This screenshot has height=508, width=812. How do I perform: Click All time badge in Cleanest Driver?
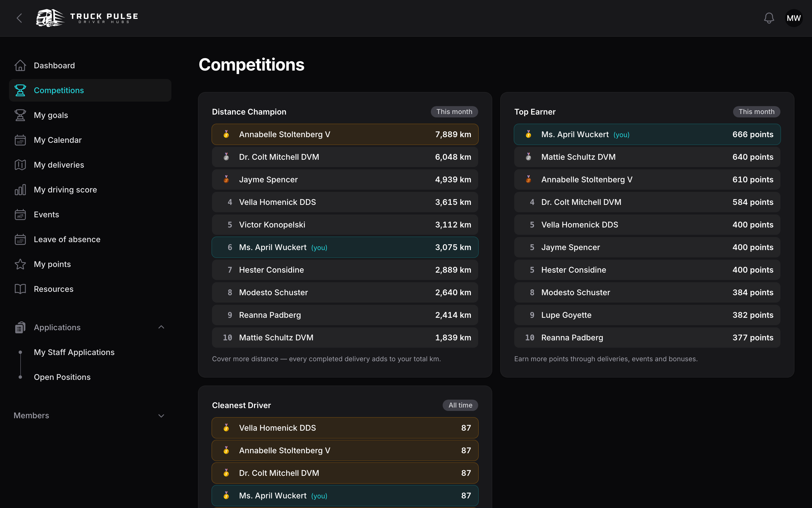point(460,405)
